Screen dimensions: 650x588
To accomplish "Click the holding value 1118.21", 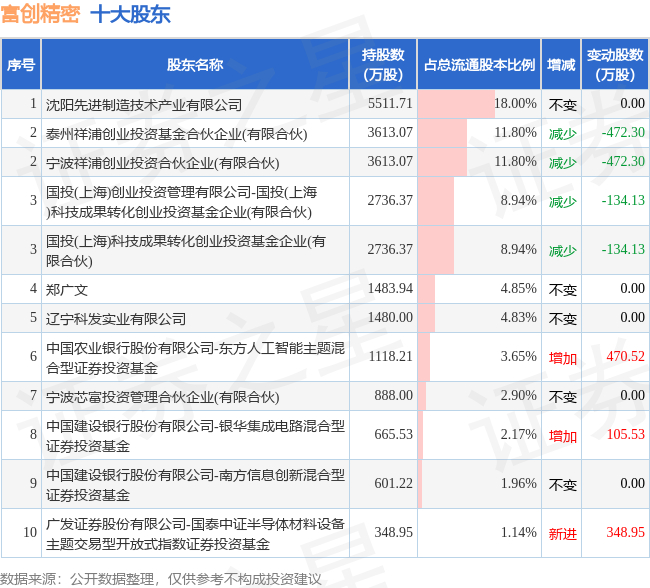I will [x=390, y=356].
